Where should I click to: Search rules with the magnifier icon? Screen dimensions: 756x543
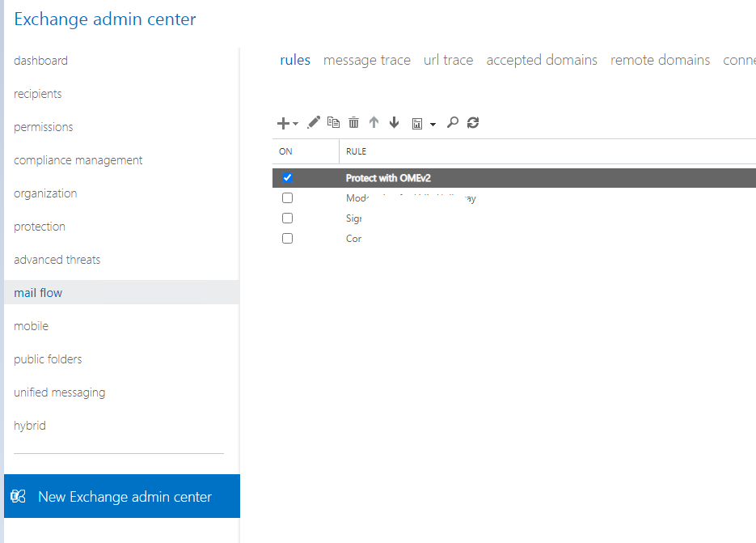pyautogui.click(x=452, y=122)
